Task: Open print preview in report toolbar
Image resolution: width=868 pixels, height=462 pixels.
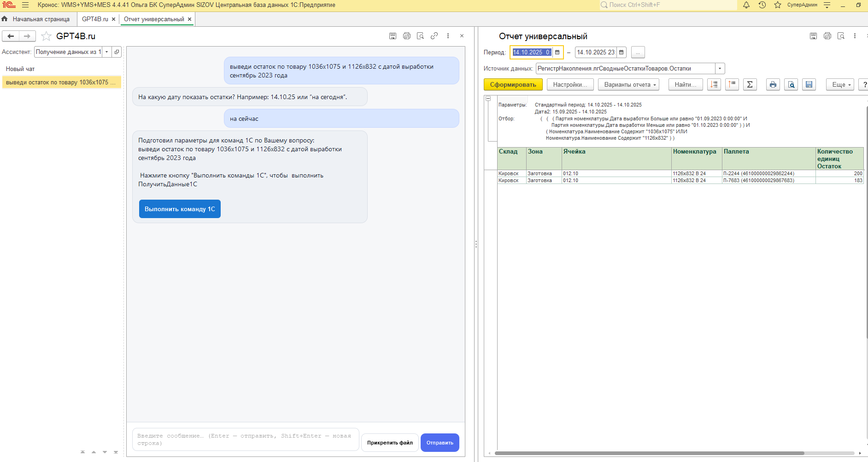Action: coord(791,84)
